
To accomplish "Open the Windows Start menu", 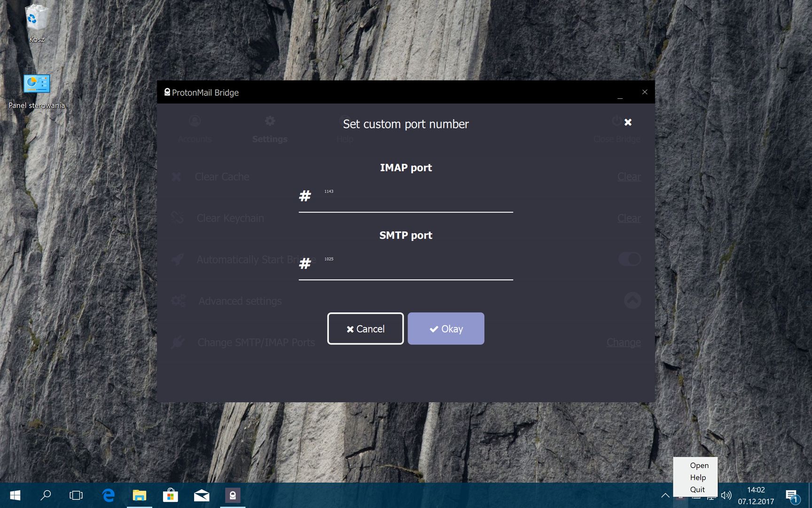I will (15, 495).
